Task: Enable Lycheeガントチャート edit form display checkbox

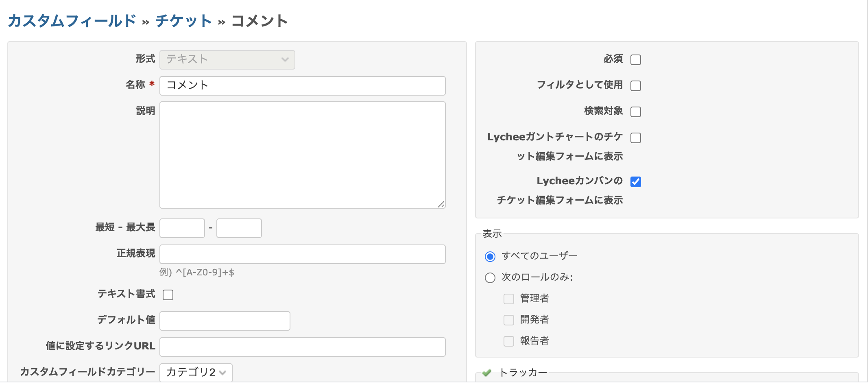Action: click(635, 138)
